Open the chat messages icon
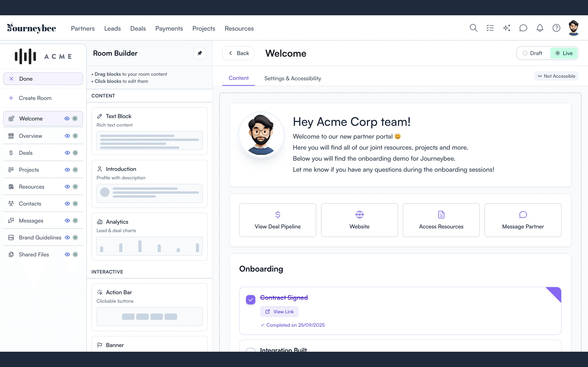The image size is (588, 367). (x=523, y=28)
